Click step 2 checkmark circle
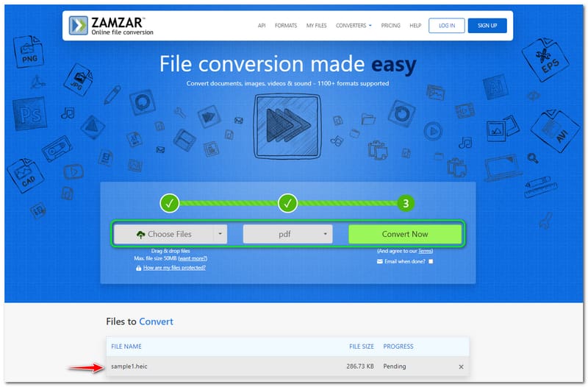Screen dimensions: 588x387 click(x=287, y=203)
